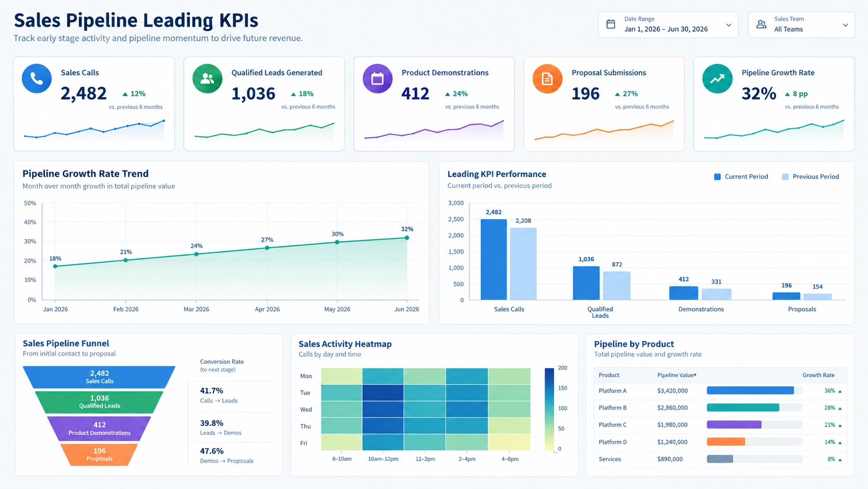Screen dimensions: 868x489
Task: Click the Platform B teal progress bar
Action: pyautogui.click(x=743, y=408)
